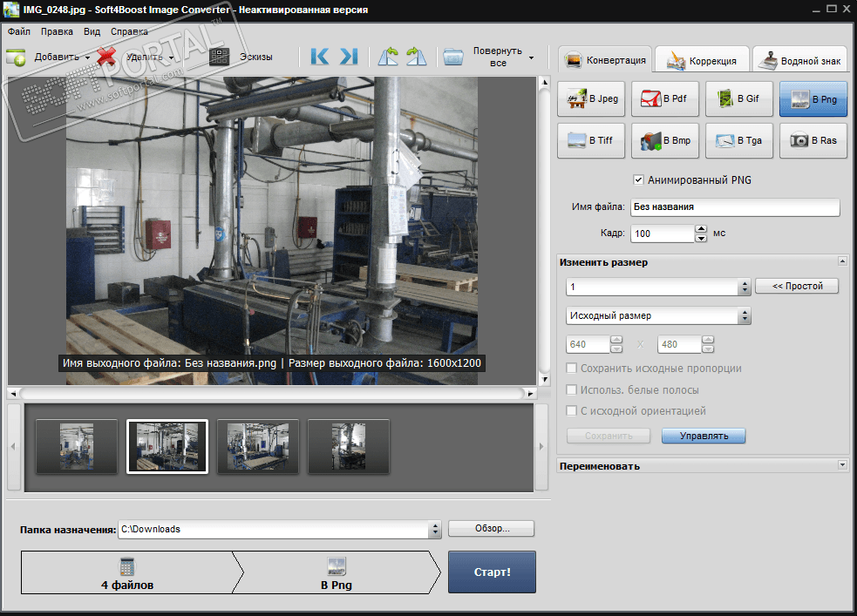Click the 'Обзор...' browse button
This screenshot has height=616, width=857.
(x=491, y=529)
